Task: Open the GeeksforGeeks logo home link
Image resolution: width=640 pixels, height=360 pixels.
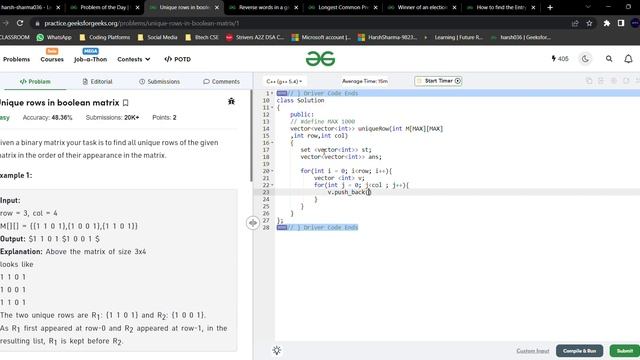Action: click(x=320, y=59)
